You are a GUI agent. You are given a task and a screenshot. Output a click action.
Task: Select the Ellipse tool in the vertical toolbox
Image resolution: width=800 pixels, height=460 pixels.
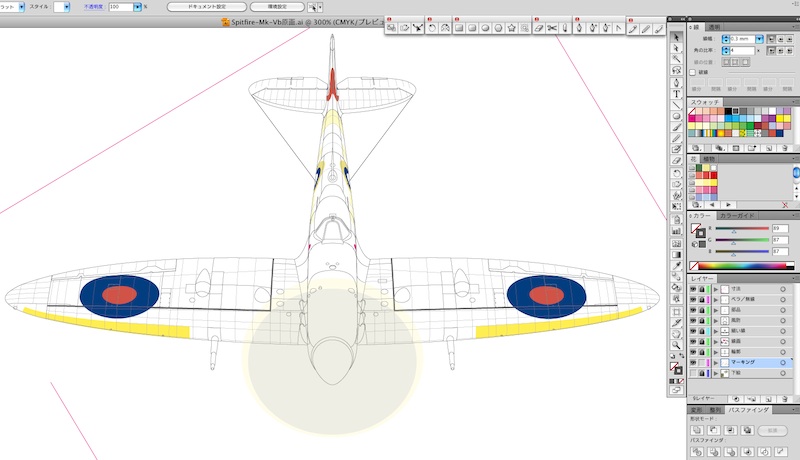pyautogui.click(x=677, y=116)
